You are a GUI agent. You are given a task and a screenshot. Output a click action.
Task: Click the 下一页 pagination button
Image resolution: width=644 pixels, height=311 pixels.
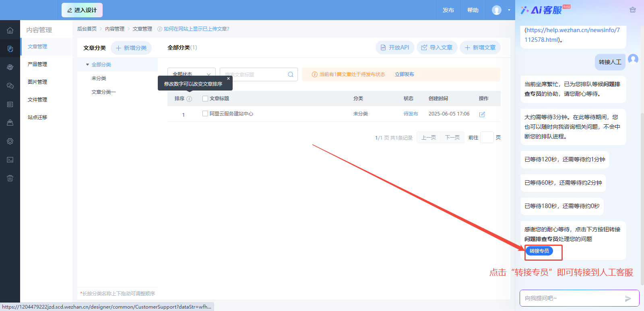coord(452,138)
